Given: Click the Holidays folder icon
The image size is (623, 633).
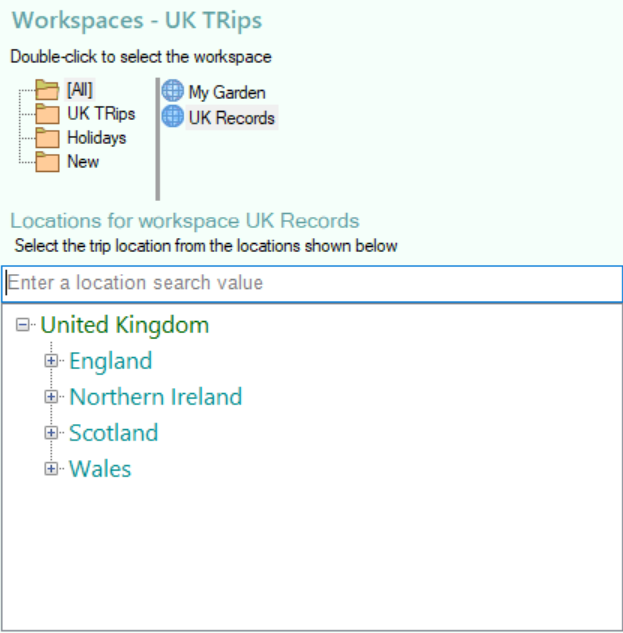Looking at the screenshot, I should tap(47, 138).
